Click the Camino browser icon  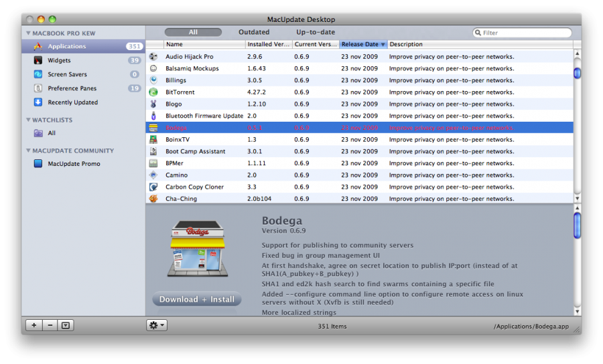(153, 175)
